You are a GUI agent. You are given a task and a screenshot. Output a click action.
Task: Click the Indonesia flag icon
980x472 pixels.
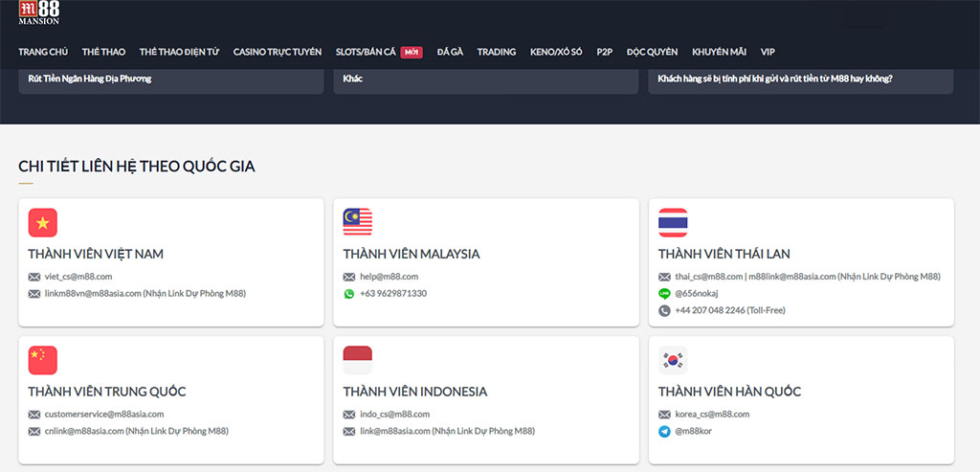tap(357, 360)
